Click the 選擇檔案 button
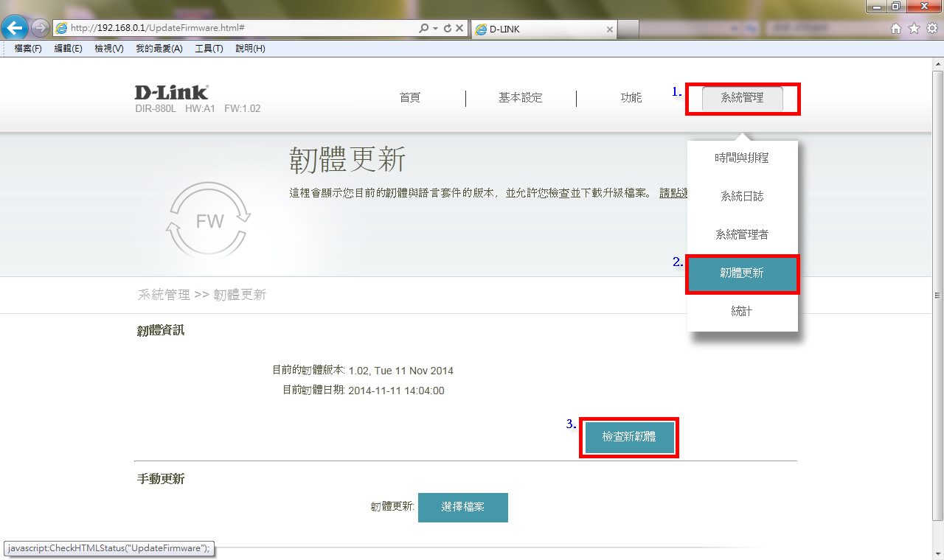This screenshot has height=560, width=944. click(462, 508)
